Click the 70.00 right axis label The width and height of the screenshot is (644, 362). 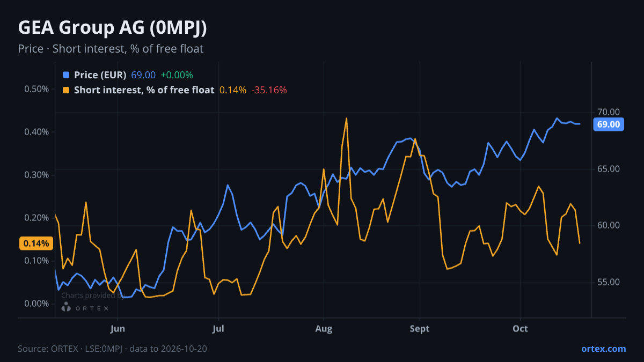[x=609, y=112]
